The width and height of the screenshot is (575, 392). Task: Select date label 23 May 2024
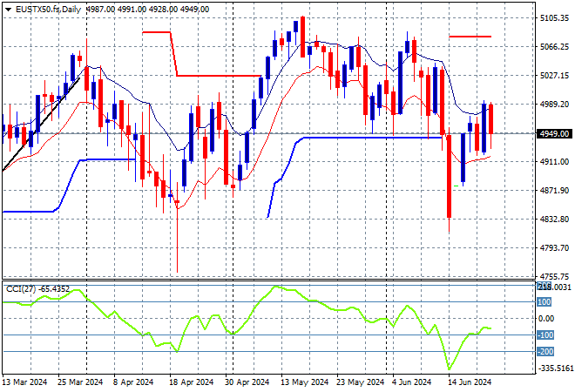(x=360, y=382)
